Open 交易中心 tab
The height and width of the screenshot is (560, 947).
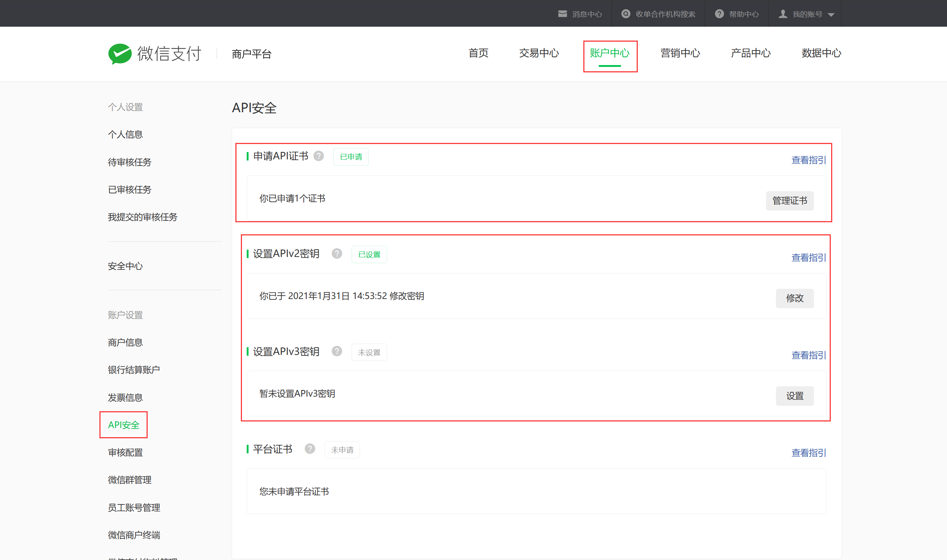coord(539,53)
